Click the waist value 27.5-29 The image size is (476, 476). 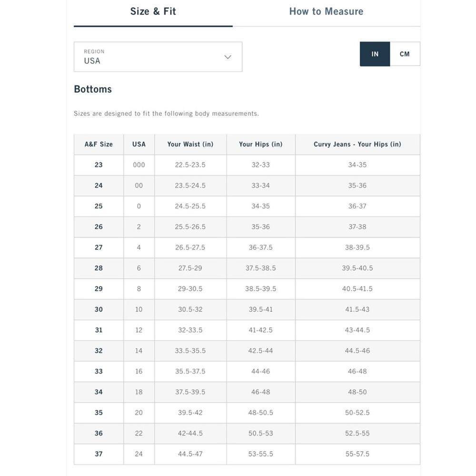pyautogui.click(x=190, y=268)
